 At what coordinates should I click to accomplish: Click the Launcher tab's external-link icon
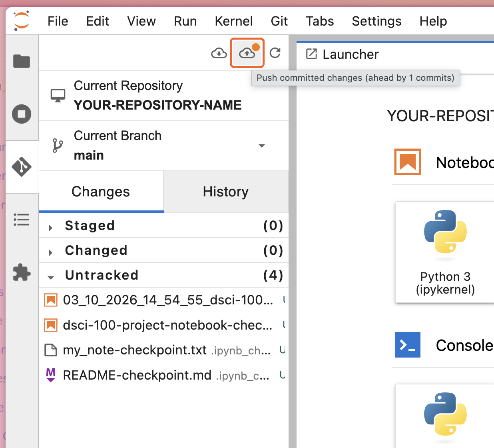point(311,54)
